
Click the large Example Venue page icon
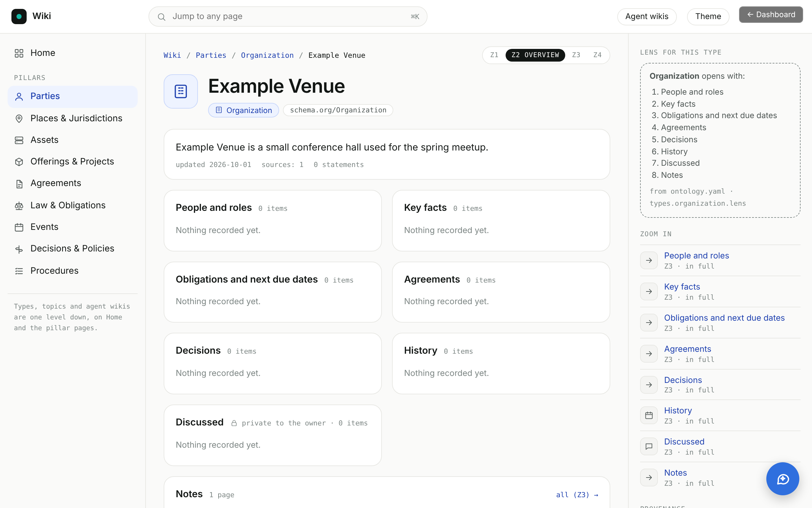click(x=180, y=91)
